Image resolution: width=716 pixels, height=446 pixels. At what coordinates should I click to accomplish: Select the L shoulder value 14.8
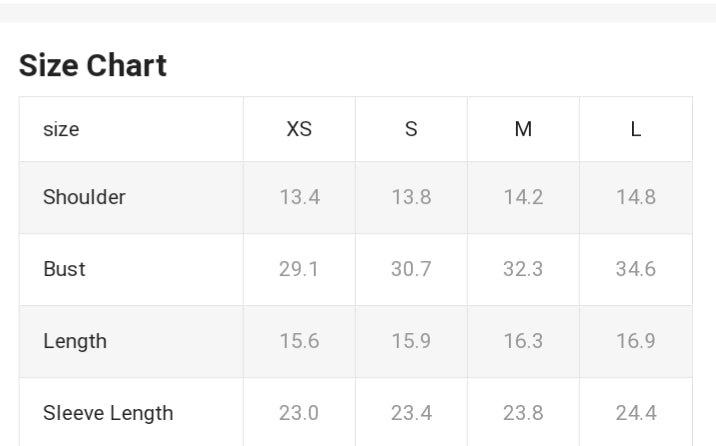[x=636, y=197]
